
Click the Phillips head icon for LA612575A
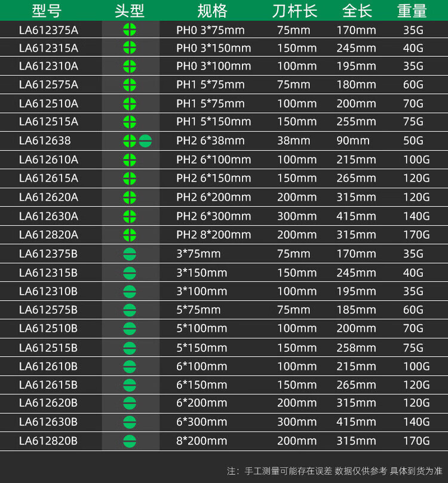(x=130, y=85)
